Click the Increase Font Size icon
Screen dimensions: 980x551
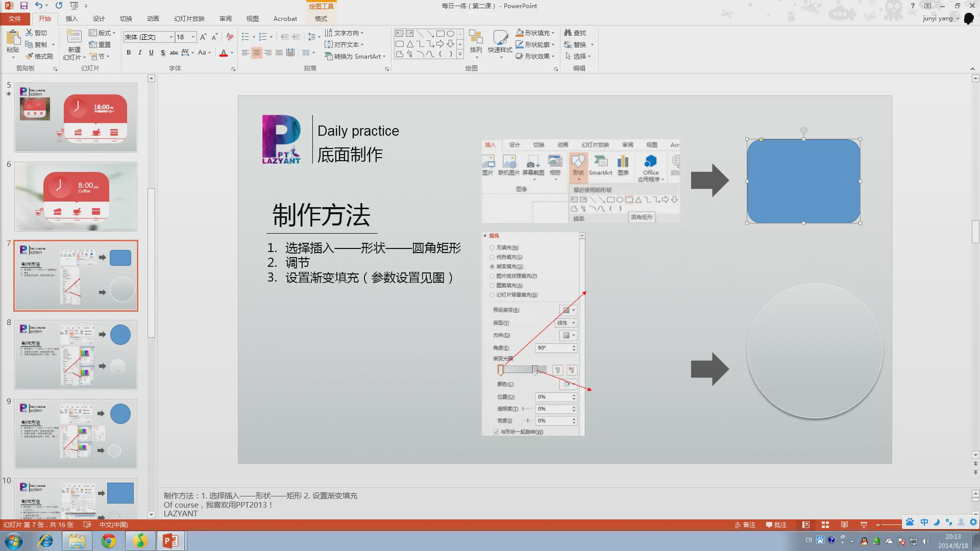[203, 37]
